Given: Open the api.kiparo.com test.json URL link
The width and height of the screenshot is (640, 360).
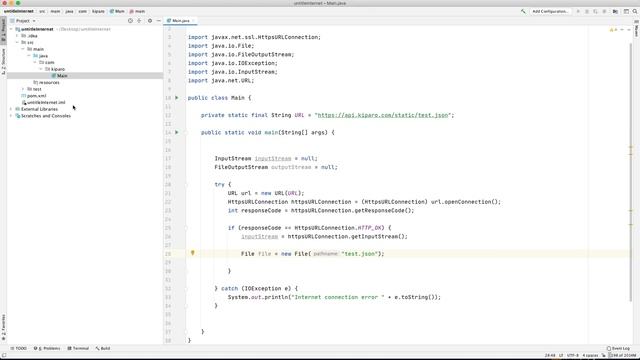Looking at the screenshot, I should tap(383, 115).
